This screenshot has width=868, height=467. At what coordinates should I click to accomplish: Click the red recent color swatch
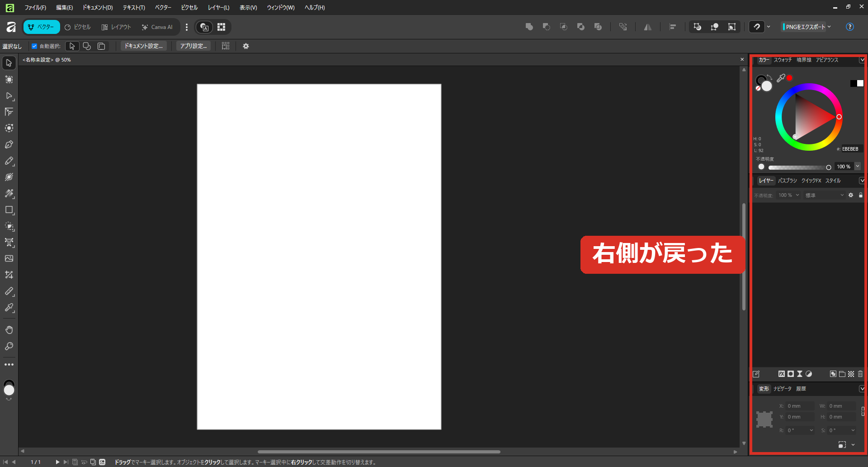coord(789,78)
